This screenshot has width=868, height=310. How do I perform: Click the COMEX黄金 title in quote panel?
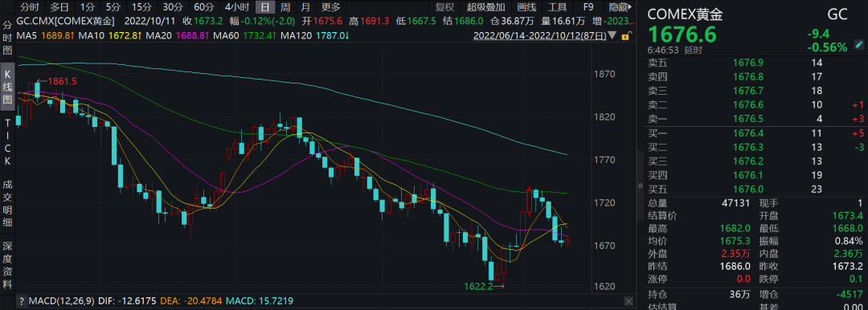coord(686,14)
